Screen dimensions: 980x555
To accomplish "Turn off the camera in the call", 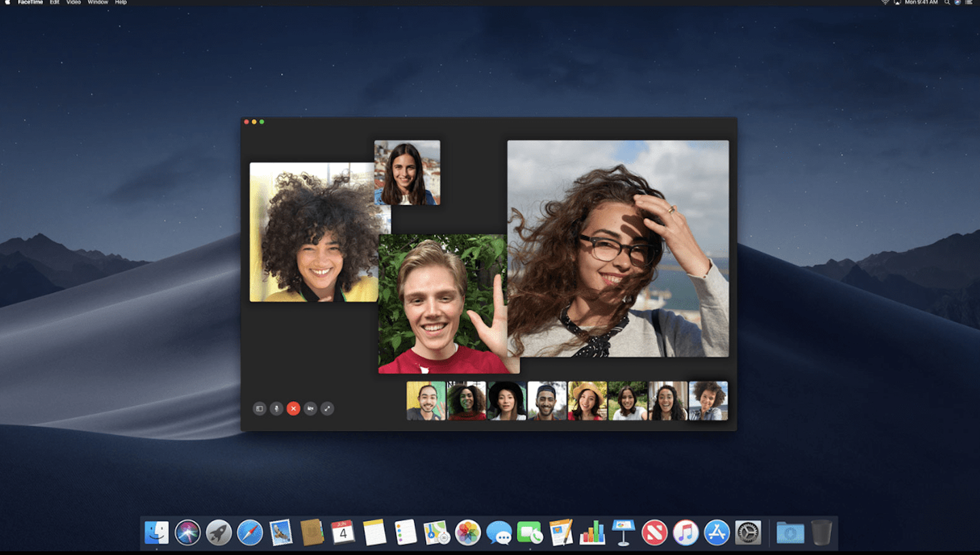I will pos(310,409).
